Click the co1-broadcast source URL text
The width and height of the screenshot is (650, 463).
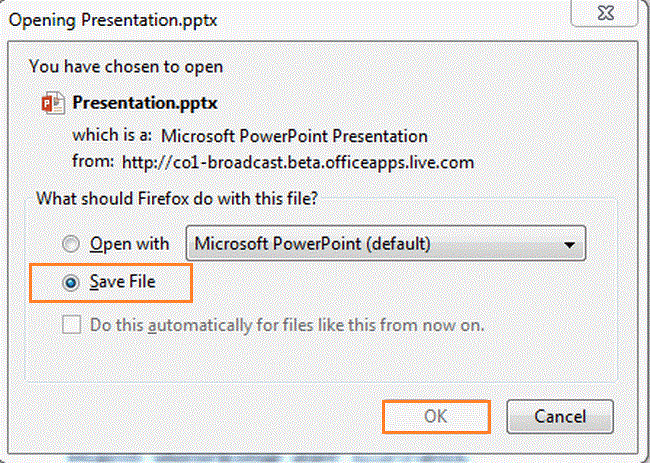click(x=297, y=160)
